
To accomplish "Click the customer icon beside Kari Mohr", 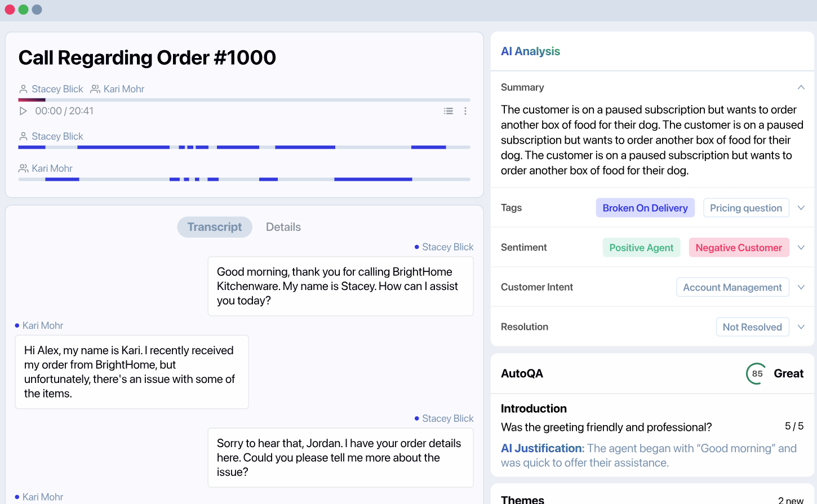I will tap(97, 88).
